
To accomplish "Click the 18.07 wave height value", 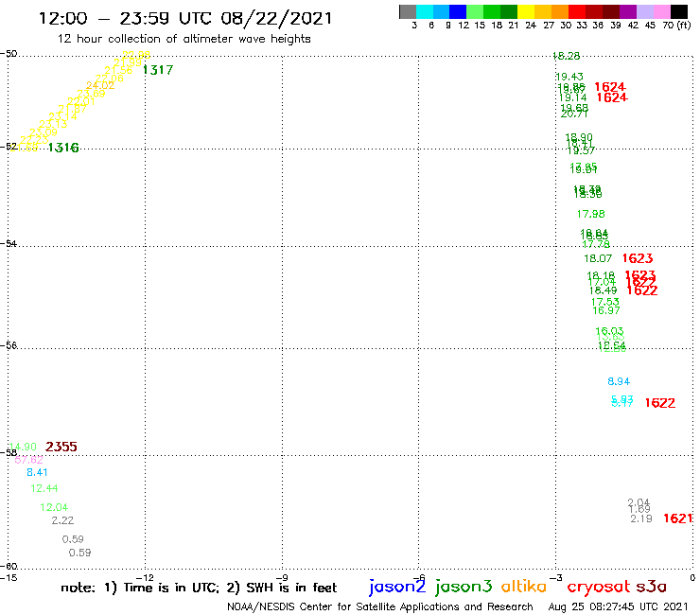I will (598, 258).
